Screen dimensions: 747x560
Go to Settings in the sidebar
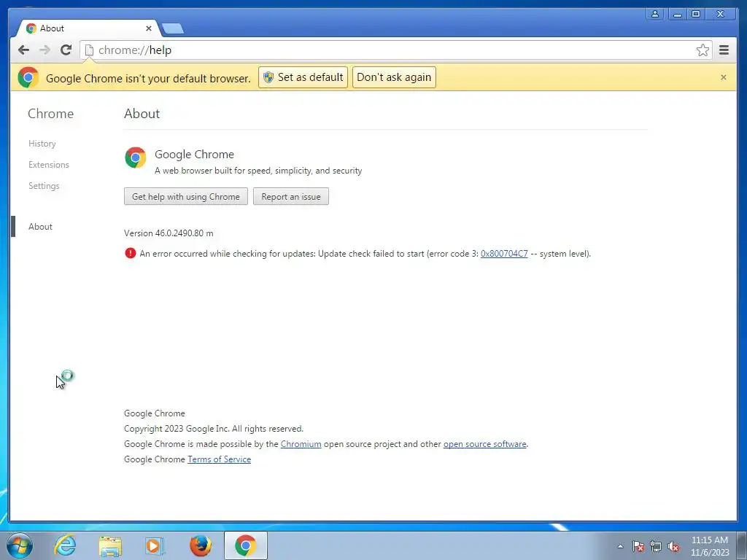pyautogui.click(x=44, y=186)
